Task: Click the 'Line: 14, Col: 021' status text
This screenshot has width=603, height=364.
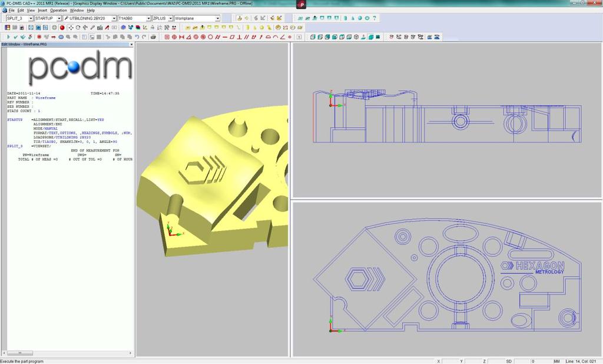Action: pos(581,361)
